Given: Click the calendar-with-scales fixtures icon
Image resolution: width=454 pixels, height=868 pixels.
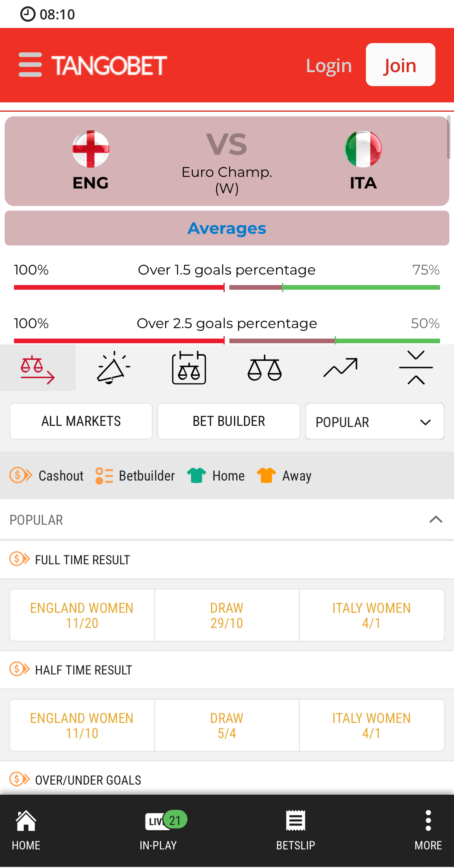Looking at the screenshot, I should click(189, 368).
